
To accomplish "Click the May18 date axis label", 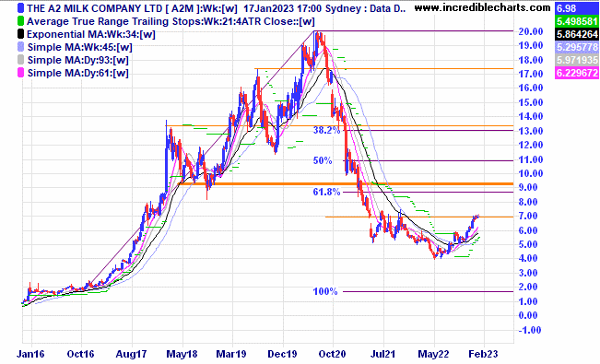I will [x=182, y=354].
